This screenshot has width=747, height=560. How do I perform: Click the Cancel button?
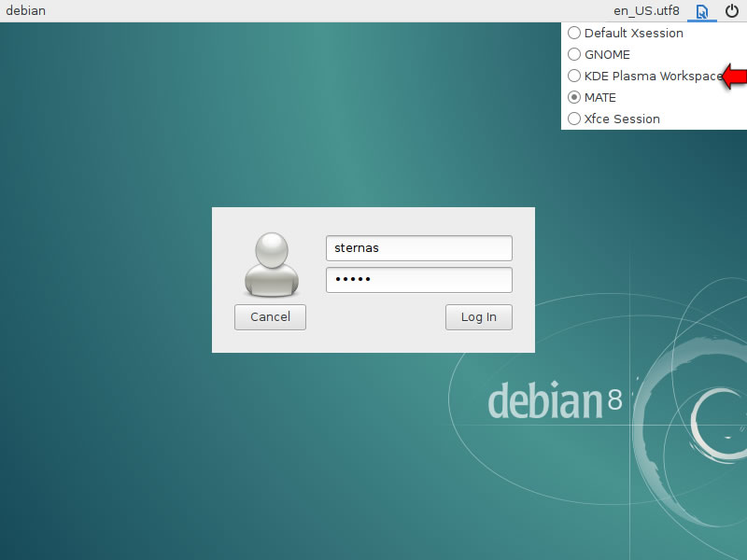point(270,317)
